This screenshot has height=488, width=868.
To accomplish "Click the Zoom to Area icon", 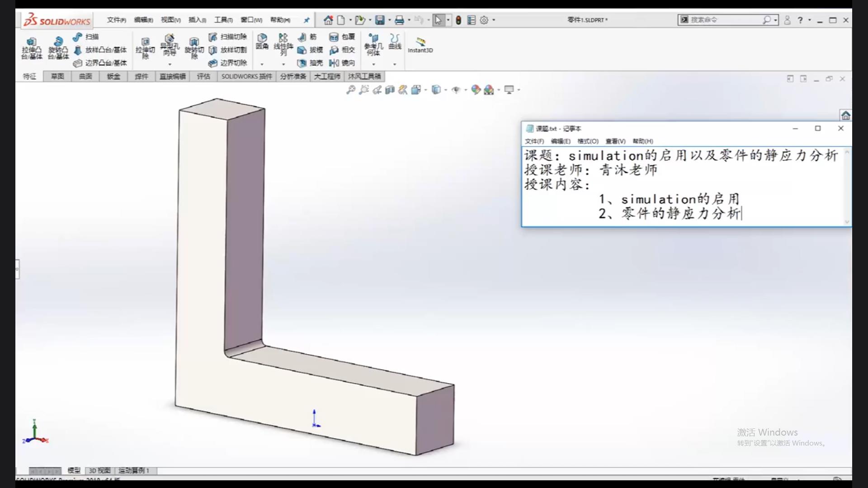I will pos(363,90).
